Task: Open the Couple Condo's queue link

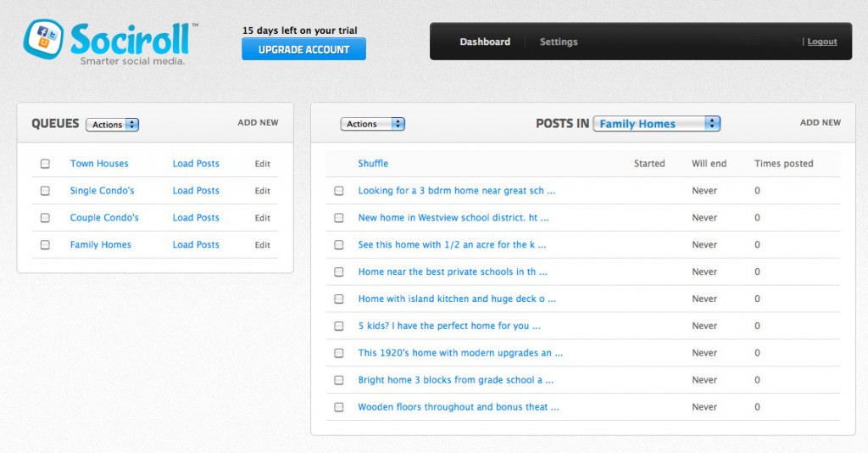Action: [x=104, y=218]
